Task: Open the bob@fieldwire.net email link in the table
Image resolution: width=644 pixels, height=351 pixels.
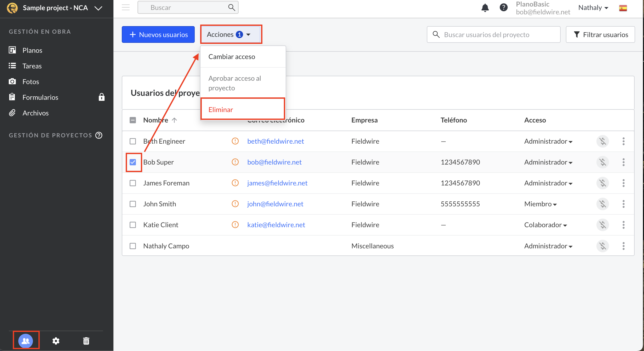Action: pos(274,162)
